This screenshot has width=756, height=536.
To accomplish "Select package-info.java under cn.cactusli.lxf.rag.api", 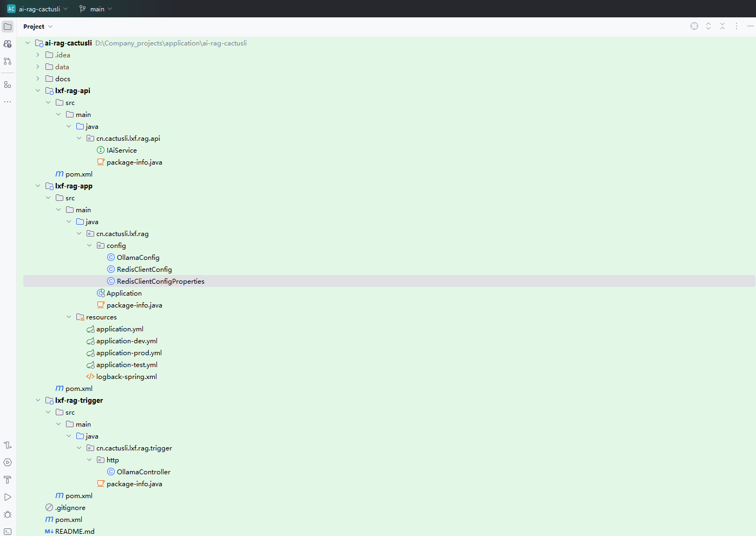I will click(x=134, y=162).
